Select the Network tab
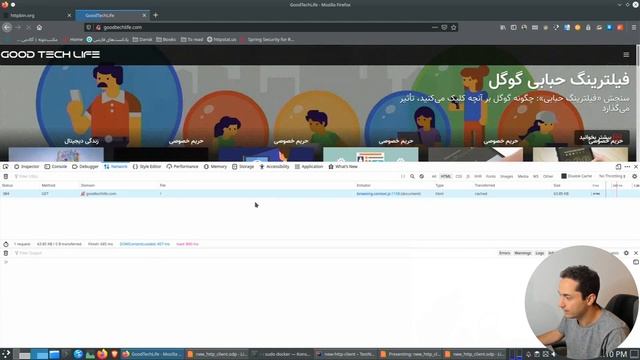 pos(116,167)
